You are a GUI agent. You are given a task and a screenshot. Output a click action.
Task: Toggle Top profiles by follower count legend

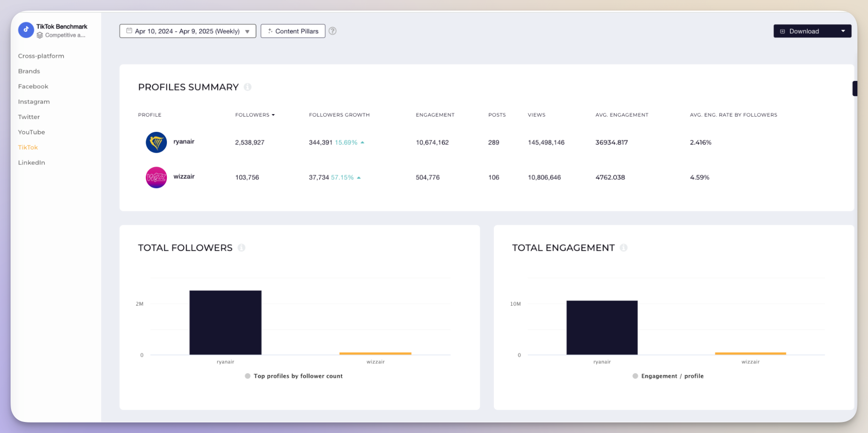tap(294, 376)
